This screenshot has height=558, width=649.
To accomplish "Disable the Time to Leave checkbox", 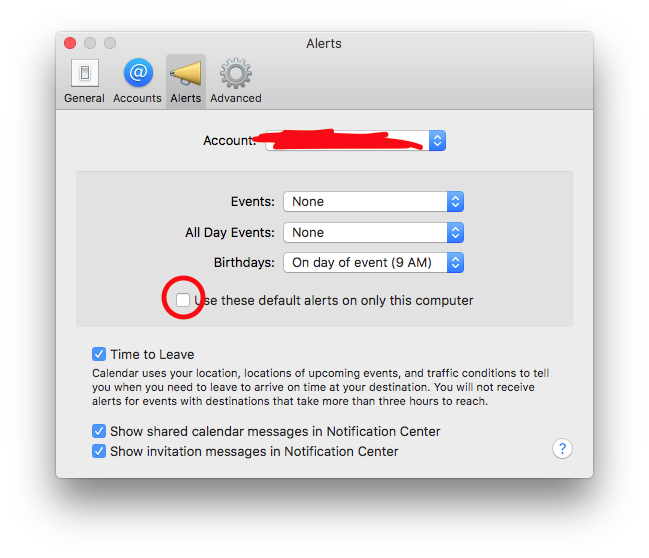I will point(99,354).
